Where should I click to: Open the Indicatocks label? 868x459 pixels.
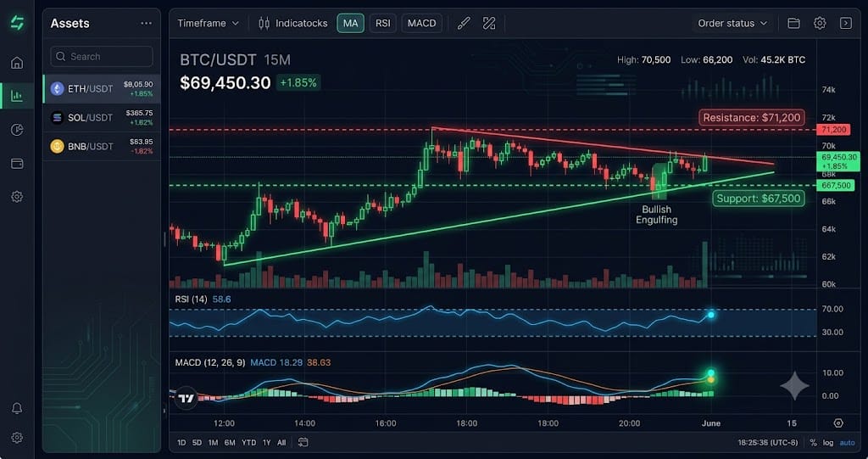[x=301, y=23]
